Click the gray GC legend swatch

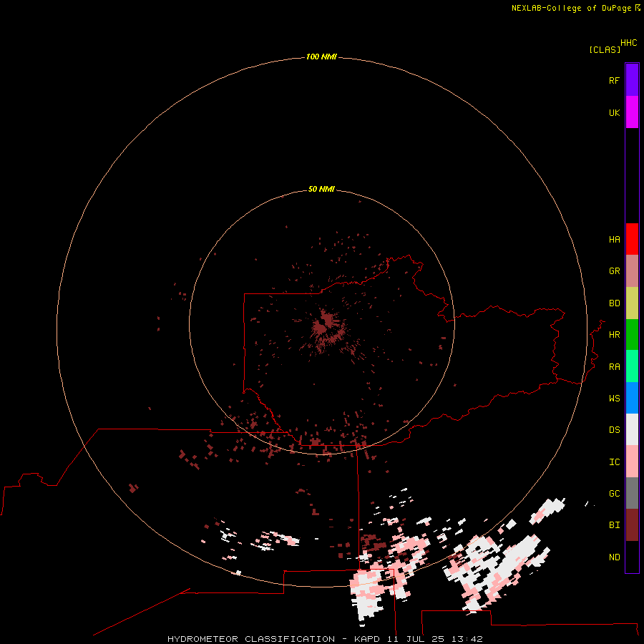[x=632, y=493]
